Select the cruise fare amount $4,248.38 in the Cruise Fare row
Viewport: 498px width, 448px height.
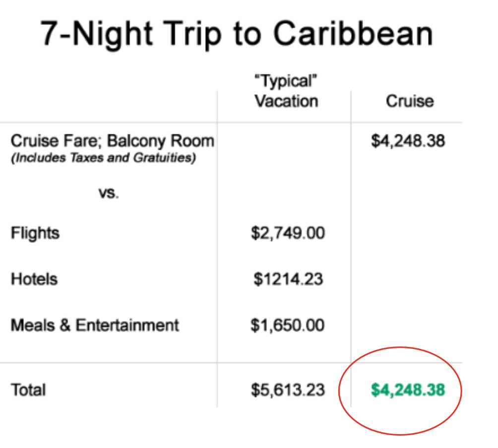point(408,141)
